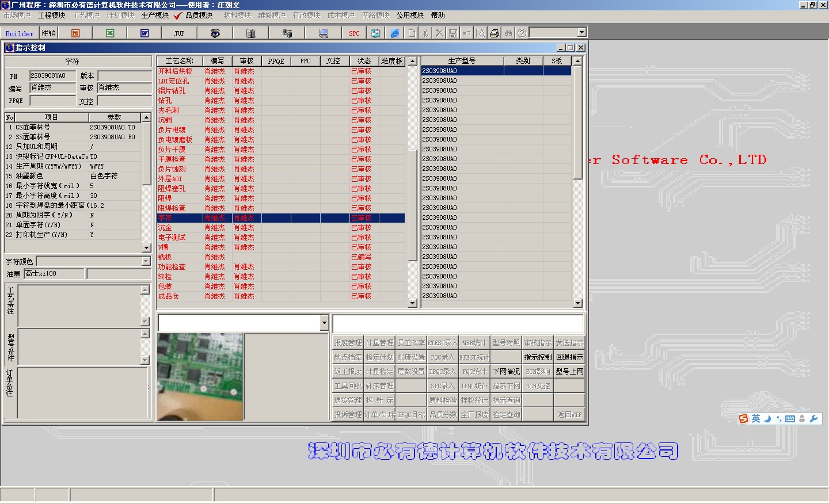Click the wide text field beside dropdown
Viewport: 829px width, 504px height.
(x=458, y=323)
